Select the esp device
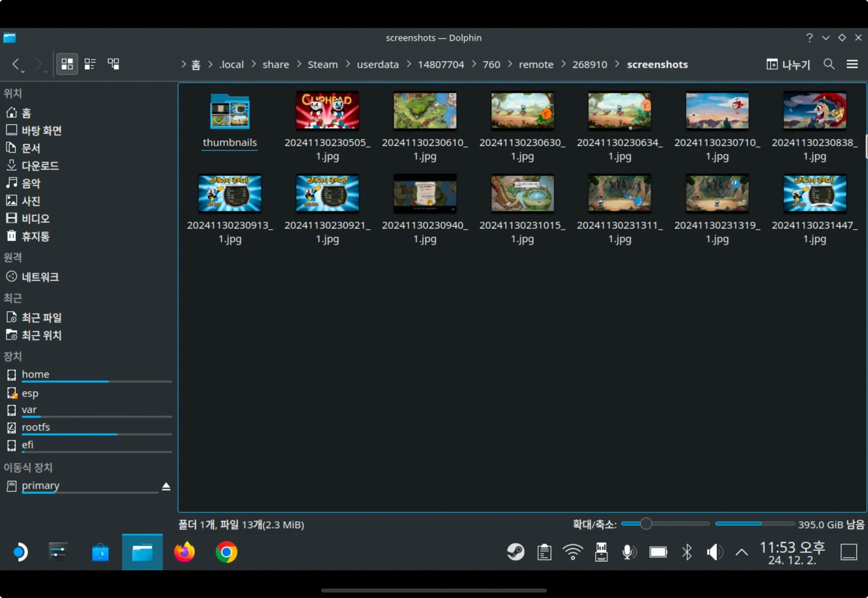This screenshot has height=598, width=868. pyautogui.click(x=88, y=393)
